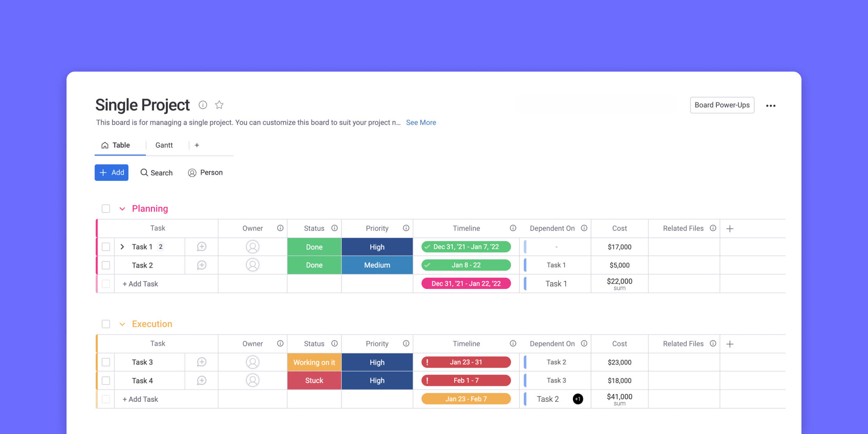Screen dimensions: 868x434
Task: Click the overflow menu three-dot button
Action: tap(771, 105)
